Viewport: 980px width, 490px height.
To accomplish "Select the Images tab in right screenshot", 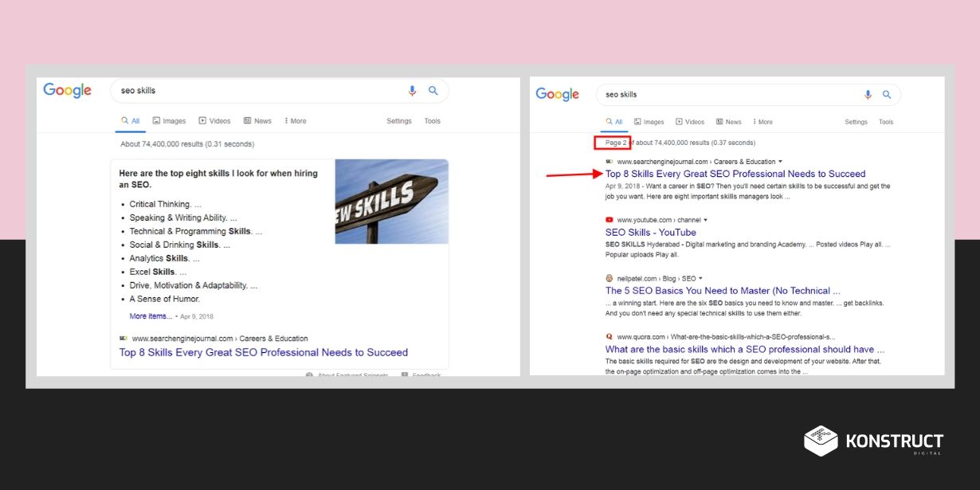I will click(x=649, y=122).
